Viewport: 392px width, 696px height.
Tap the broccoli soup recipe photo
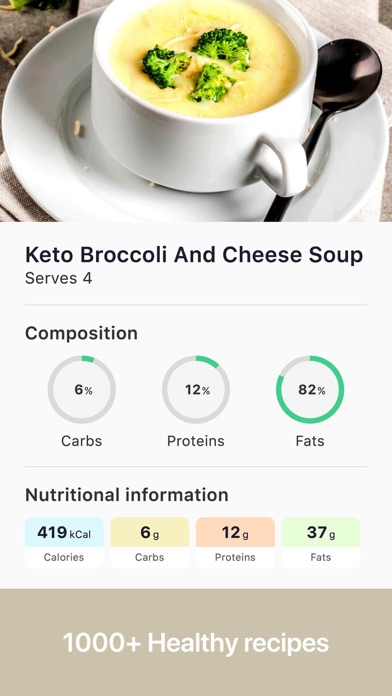tap(196, 111)
